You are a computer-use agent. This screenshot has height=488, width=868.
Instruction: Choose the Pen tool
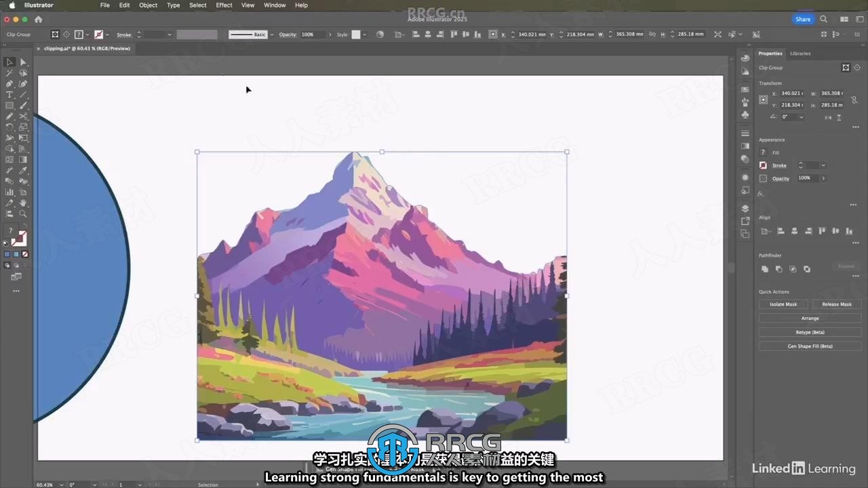(x=9, y=84)
